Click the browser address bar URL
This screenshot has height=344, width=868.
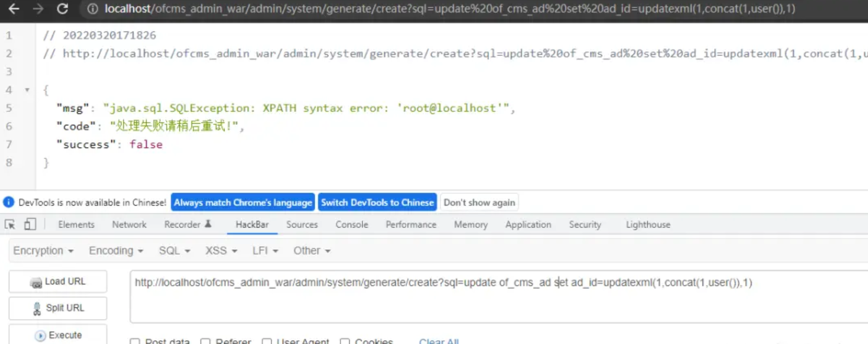[449, 9]
